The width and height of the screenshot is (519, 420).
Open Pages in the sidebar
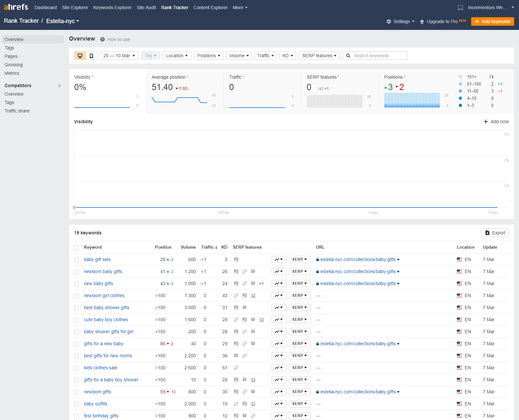point(11,56)
